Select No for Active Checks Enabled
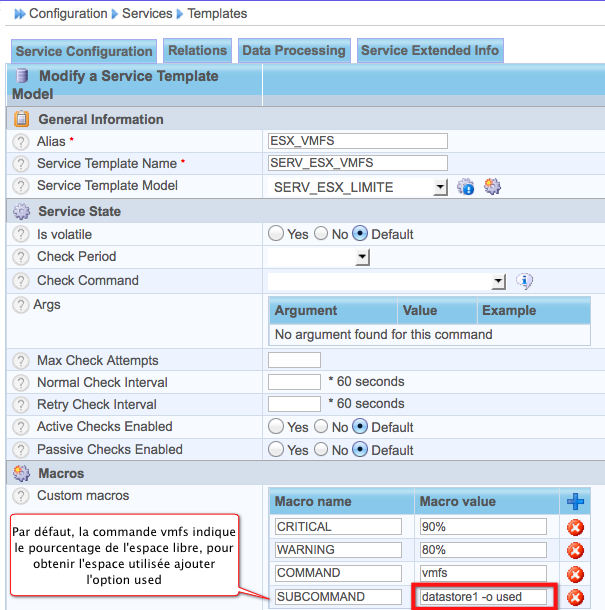This screenshot has width=605, height=610. point(322,427)
